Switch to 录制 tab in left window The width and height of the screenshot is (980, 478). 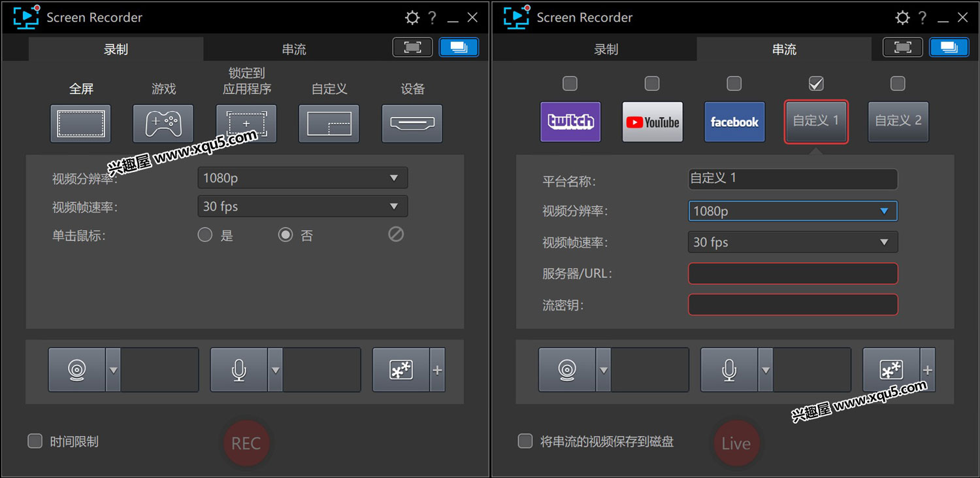(x=116, y=49)
